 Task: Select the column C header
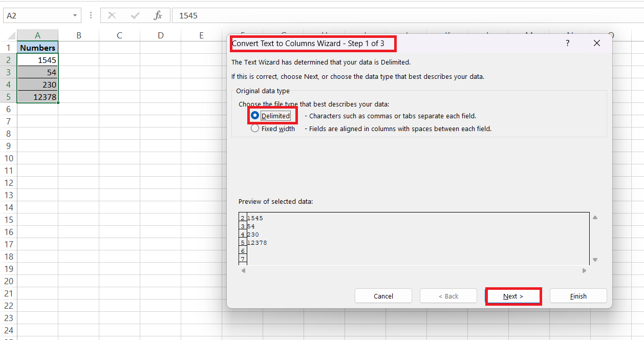[119, 35]
